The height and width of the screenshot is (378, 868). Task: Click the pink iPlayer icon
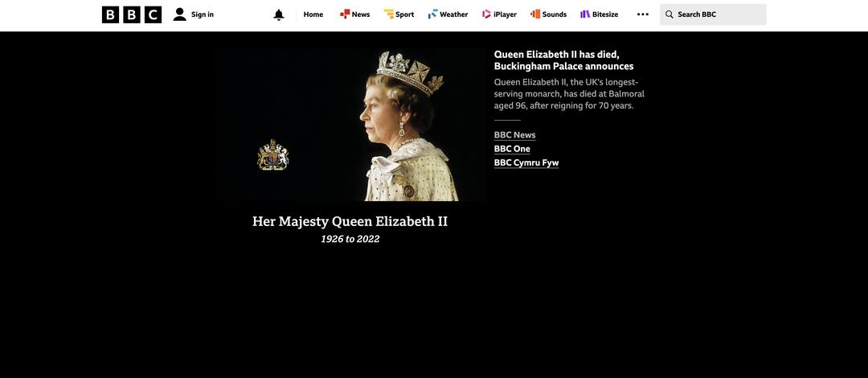coord(486,14)
